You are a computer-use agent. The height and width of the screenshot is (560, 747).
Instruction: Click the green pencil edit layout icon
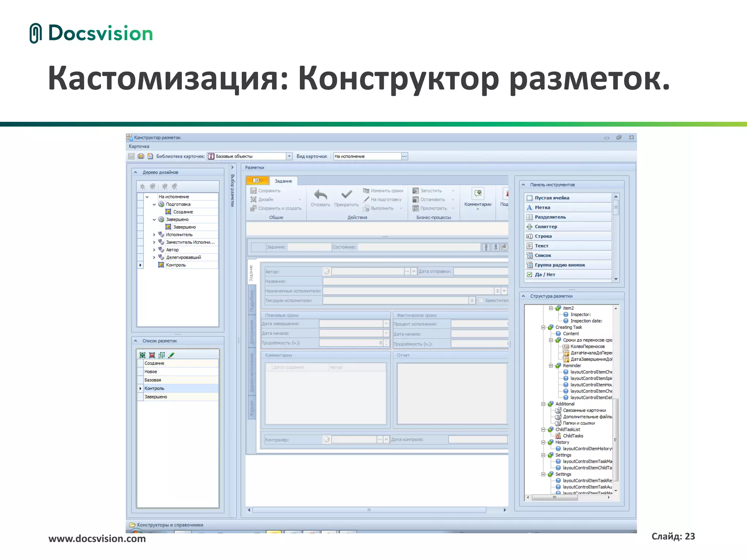[x=171, y=355]
